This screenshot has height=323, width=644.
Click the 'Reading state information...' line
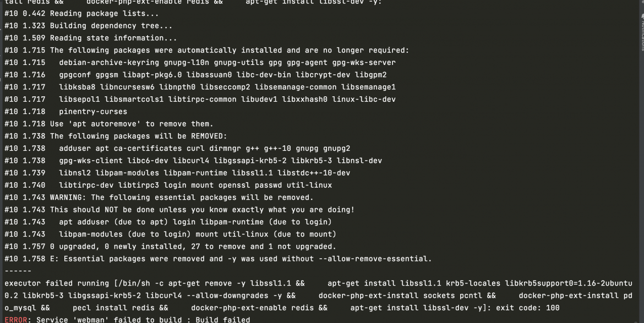point(91,38)
